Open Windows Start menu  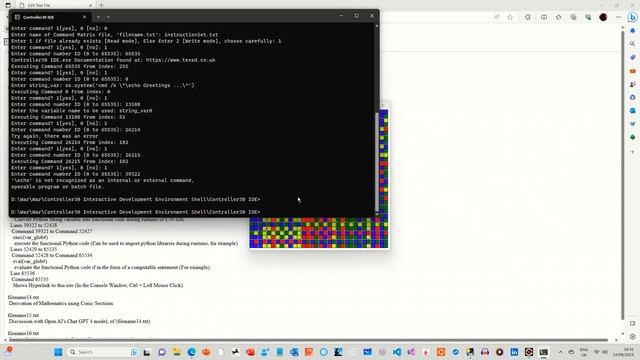(x=58, y=352)
